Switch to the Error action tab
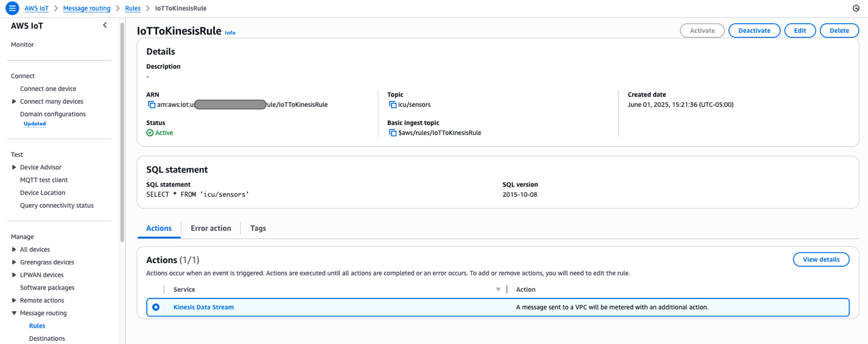This screenshot has height=344, width=868. (x=211, y=229)
